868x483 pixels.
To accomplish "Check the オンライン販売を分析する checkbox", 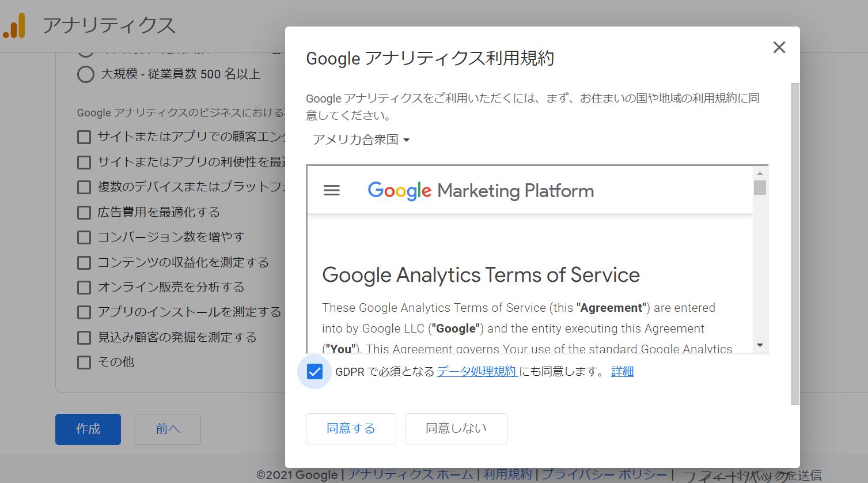I will 84,288.
